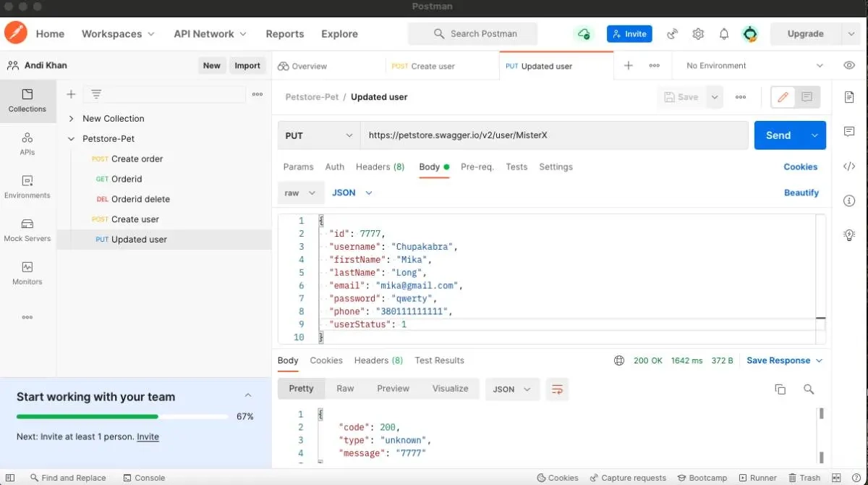Click the request URL input field

[553, 135]
